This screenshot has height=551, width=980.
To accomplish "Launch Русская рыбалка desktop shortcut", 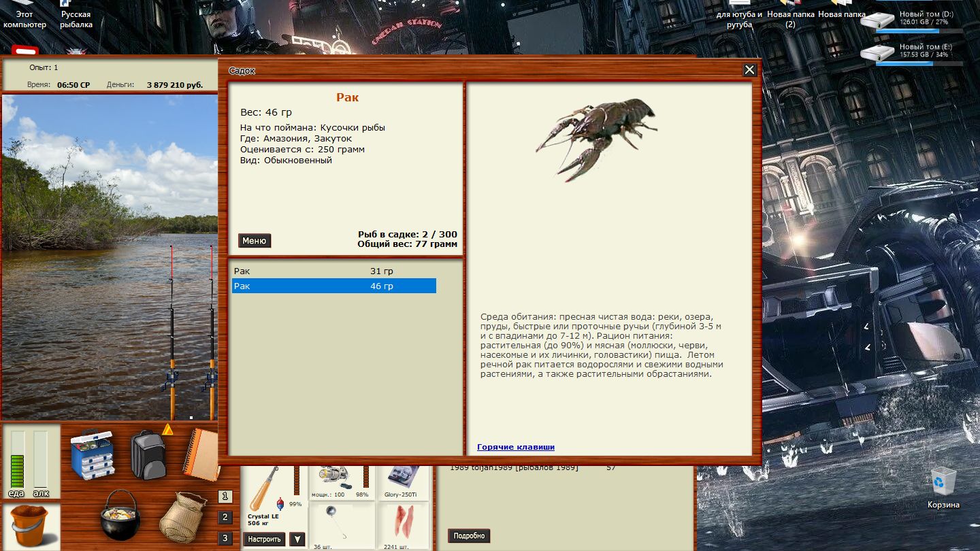I will click(76, 15).
